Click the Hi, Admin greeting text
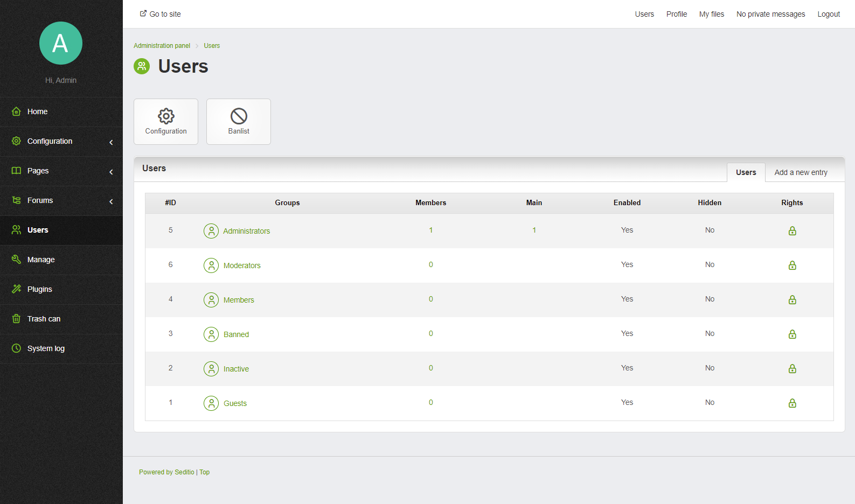The image size is (855, 504). [x=61, y=80]
